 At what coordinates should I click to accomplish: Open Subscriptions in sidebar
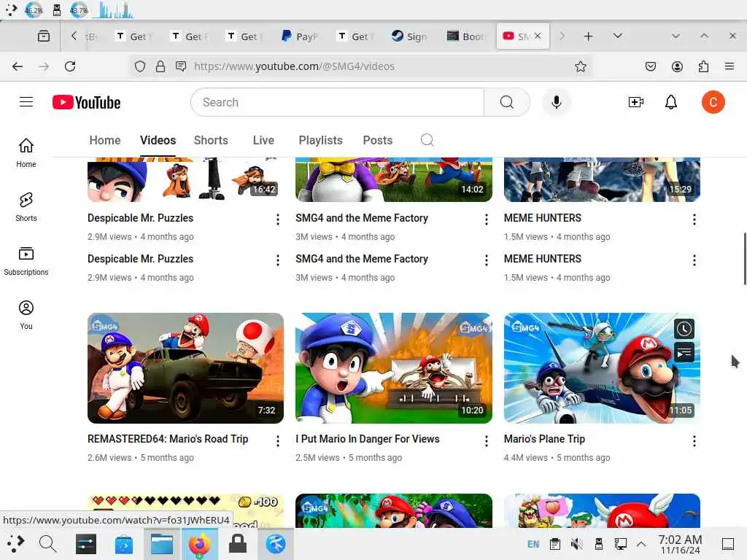click(x=26, y=261)
